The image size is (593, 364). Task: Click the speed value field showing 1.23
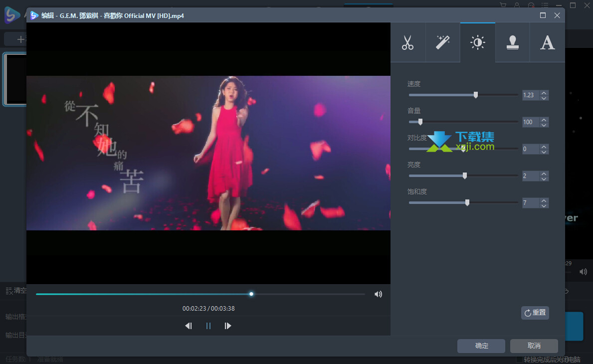530,95
